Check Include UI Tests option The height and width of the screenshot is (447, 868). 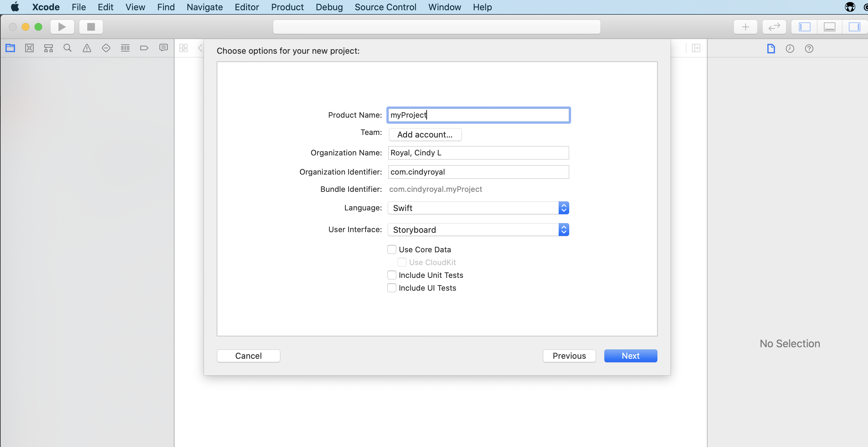pos(391,288)
